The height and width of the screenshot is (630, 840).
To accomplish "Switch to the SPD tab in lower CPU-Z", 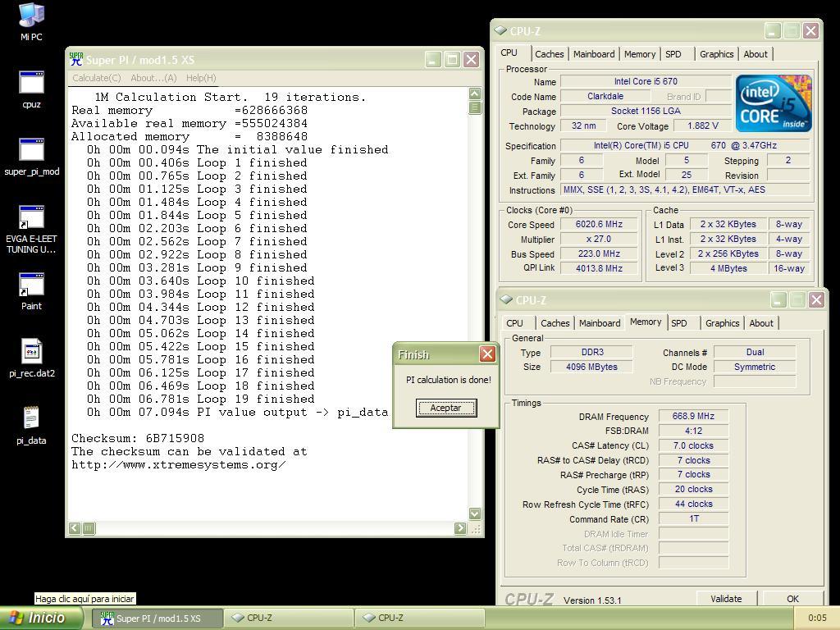I will click(x=679, y=323).
